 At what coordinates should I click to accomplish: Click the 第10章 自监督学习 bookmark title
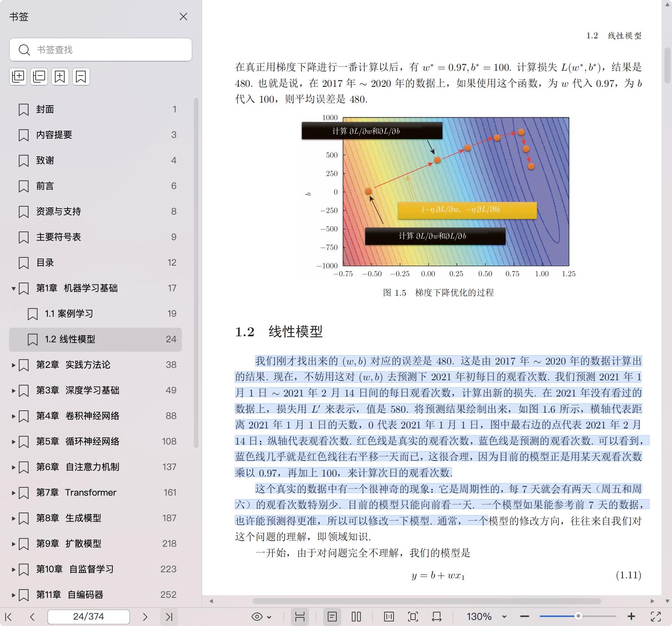[x=75, y=569]
